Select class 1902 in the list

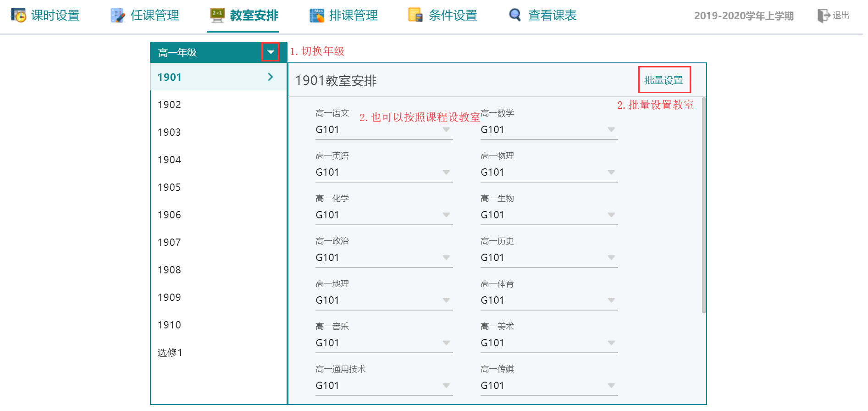219,105
